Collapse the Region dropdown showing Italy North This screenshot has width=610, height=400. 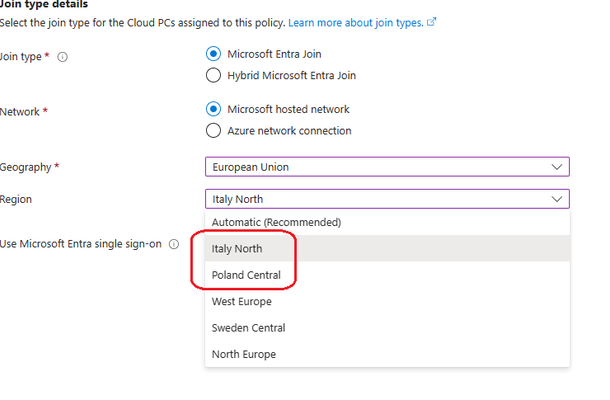pyautogui.click(x=387, y=199)
